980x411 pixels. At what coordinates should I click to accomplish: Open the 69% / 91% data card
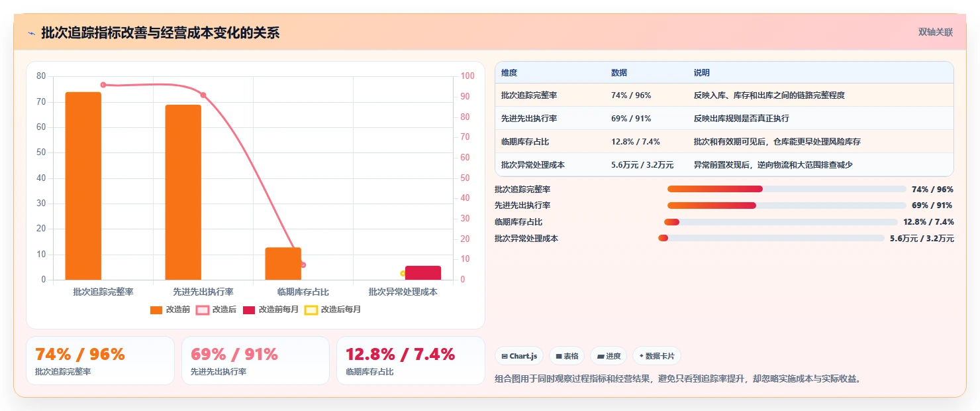click(256, 361)
